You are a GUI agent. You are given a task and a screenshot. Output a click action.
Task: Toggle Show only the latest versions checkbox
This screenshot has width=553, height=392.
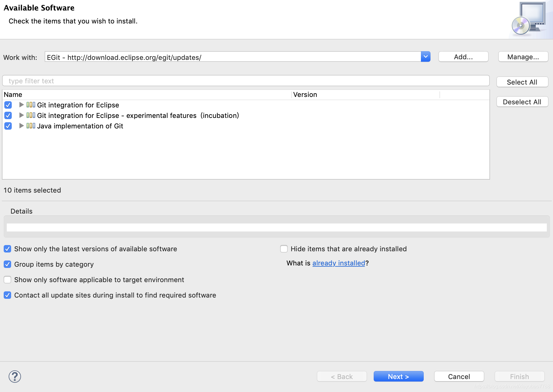(x=7, y=249)
